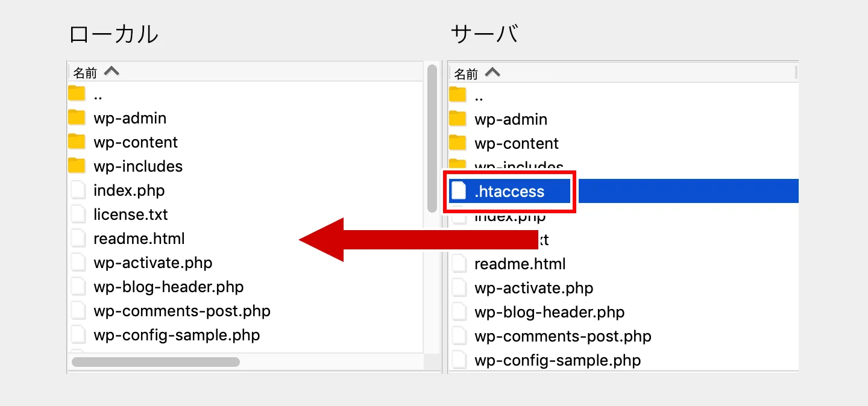
Task: Select server folder name 'wp-content'
Action: 517,143
